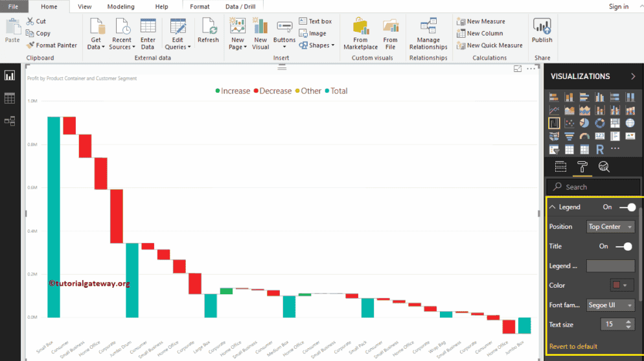Open the legend Position dropdown

pyautogui.click(x=610, y=227)
